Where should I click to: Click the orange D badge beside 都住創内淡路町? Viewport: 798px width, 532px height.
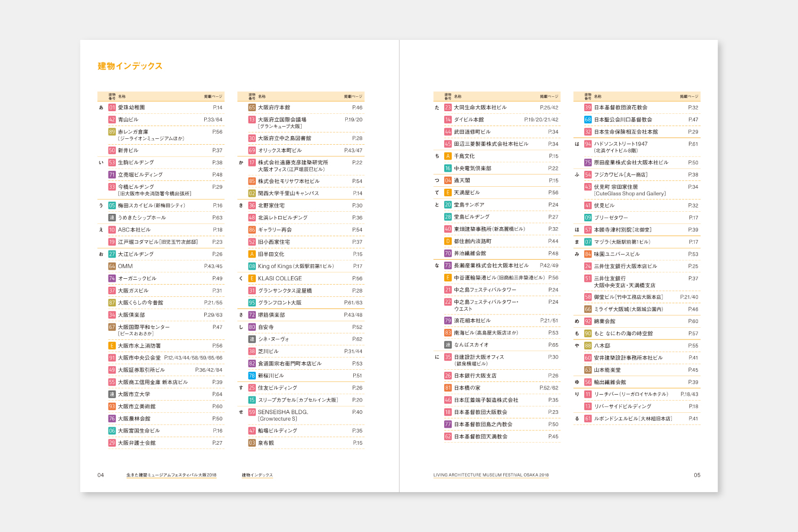(x=448, y=242)
